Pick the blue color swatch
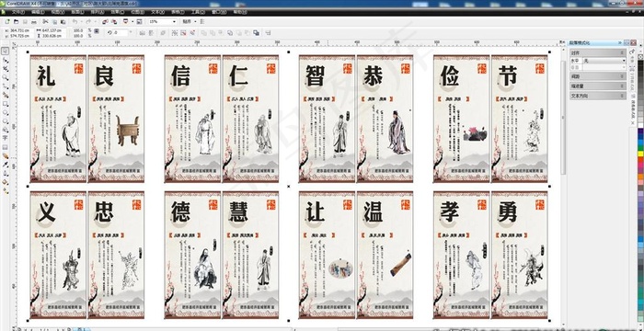This screenshot has width=644, height=331. (x=640, y=136)
